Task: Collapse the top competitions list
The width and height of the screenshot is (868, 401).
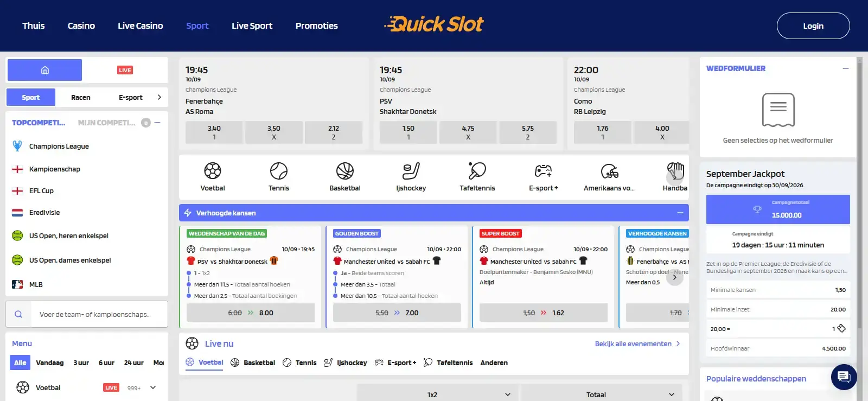Action: pyautogui.click(x=157, y=123)
